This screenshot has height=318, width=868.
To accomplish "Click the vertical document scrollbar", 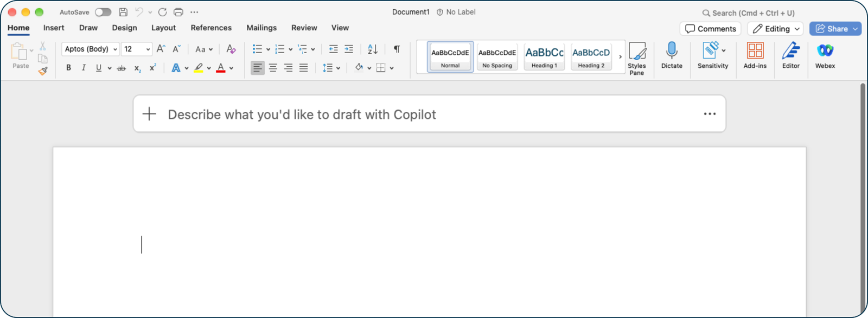I will coord(862,200).
